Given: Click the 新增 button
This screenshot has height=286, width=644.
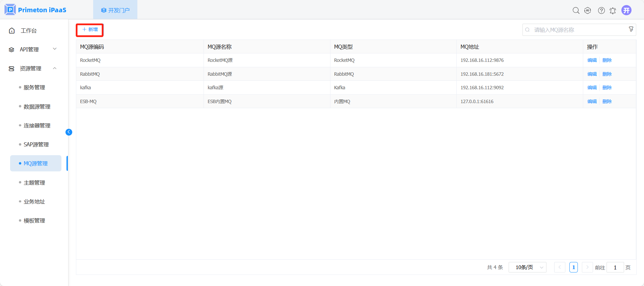Looking at the screenshot, I should pyautogui.click(x=90, y=30).
